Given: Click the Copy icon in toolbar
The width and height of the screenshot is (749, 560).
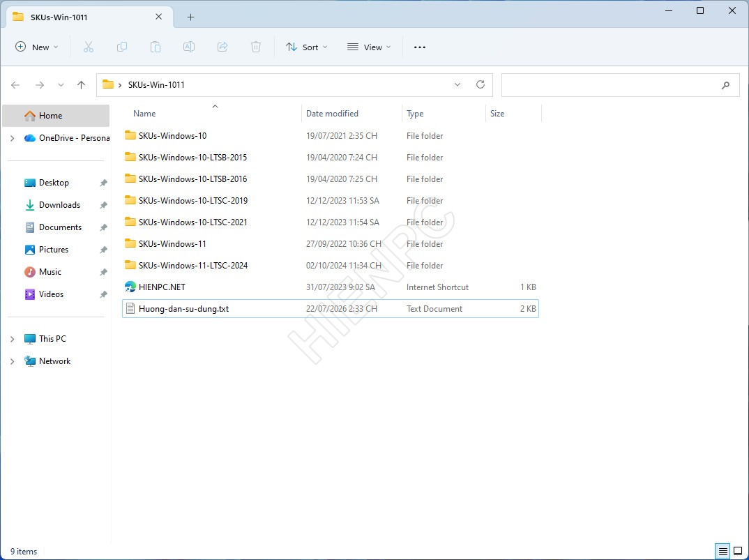Looking at the screenshot, I should coord(122,47).
